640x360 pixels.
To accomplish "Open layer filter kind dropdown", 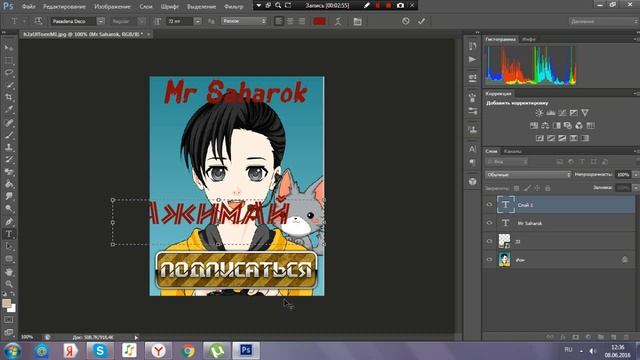I will (507, 162).
